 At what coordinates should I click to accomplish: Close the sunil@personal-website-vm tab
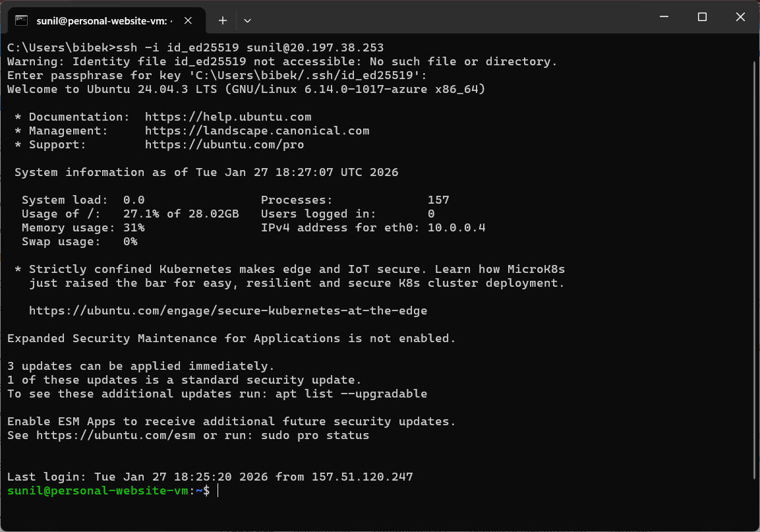coord(188,20)
